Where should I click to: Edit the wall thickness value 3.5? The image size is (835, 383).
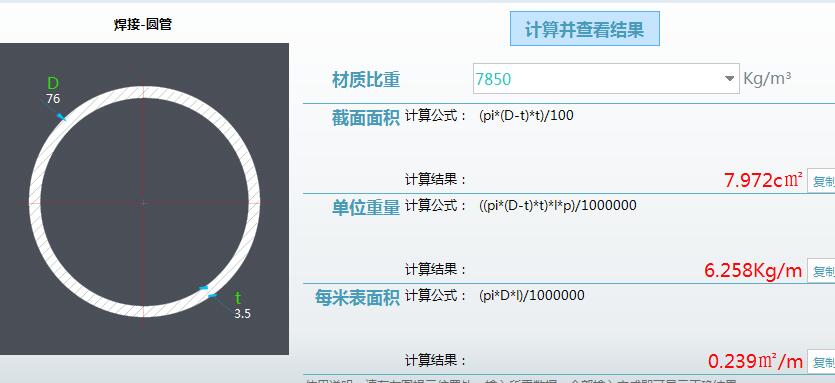coord(242,314)
